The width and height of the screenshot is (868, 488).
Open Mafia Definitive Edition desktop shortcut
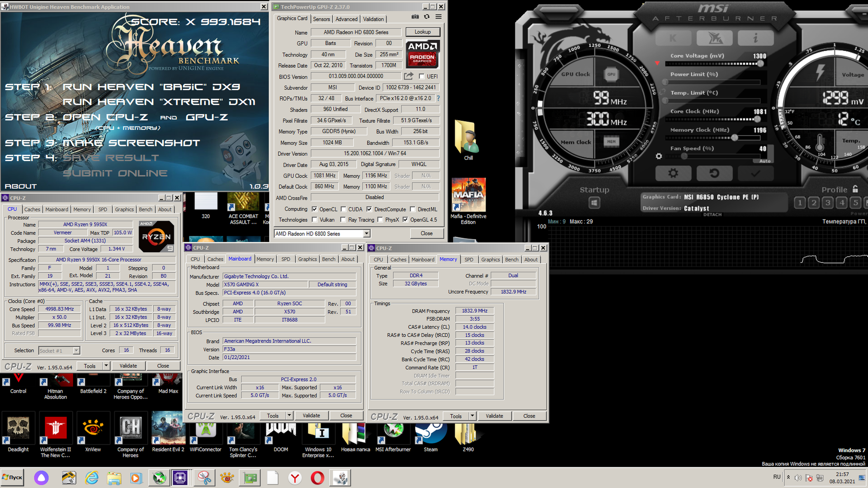(468, 201)
